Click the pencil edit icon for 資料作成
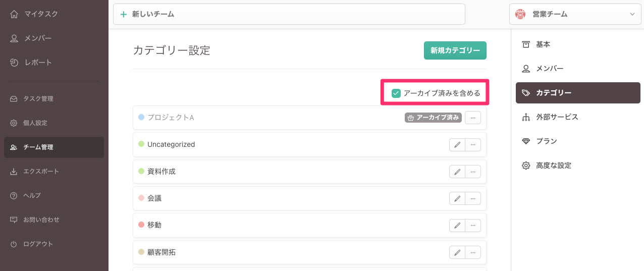 coord(457,172)
